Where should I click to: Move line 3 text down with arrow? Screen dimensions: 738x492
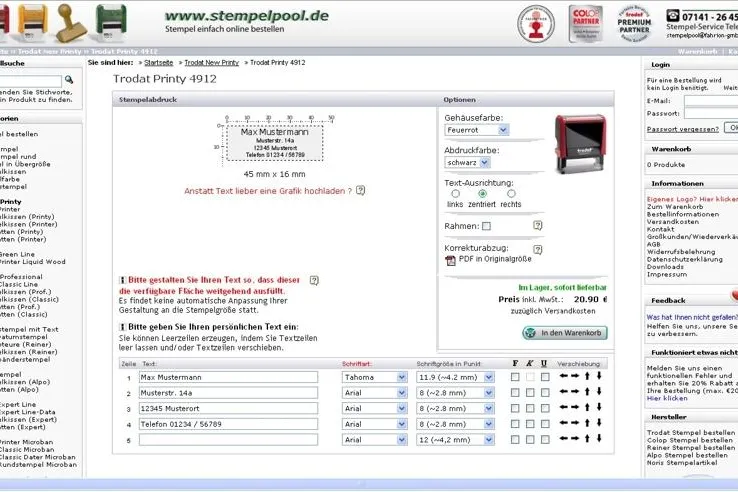pyautogui.click(x=599, y=407)
